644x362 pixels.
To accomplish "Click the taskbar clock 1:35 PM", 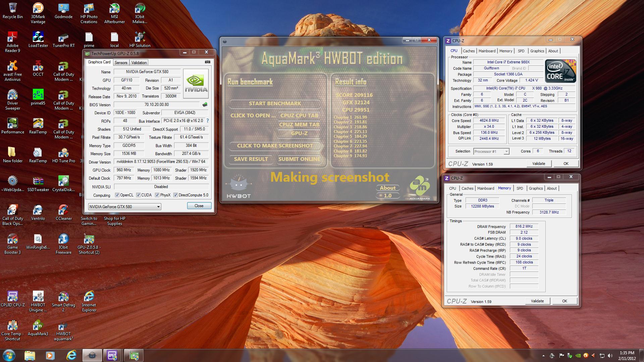I will pyautogui.click(x=627, y=353).
